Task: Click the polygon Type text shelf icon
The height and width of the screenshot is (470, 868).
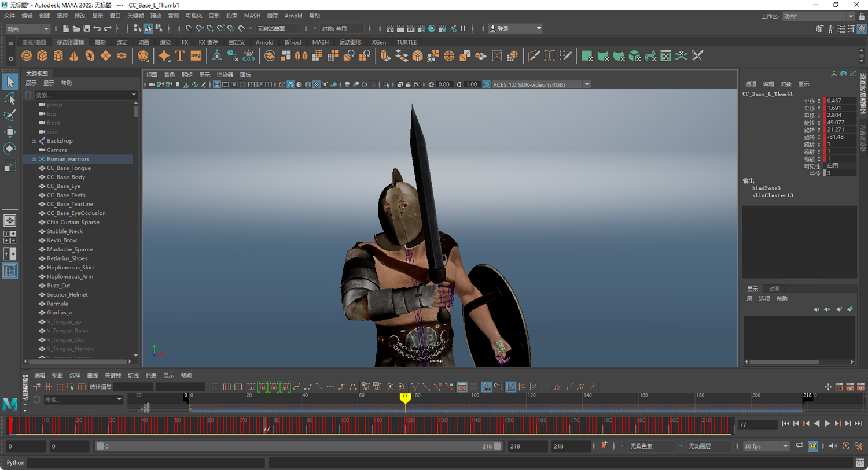Action: coord(180,56)
